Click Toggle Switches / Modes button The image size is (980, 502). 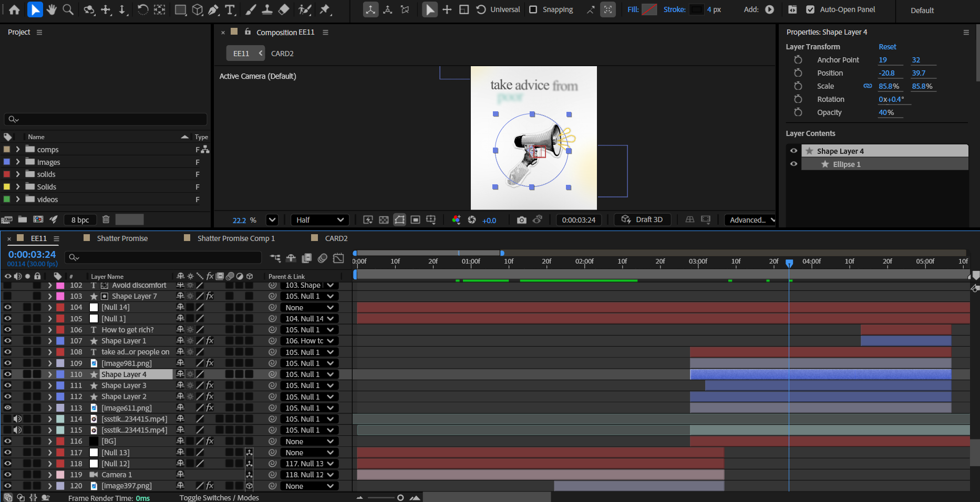pos(219,498)
